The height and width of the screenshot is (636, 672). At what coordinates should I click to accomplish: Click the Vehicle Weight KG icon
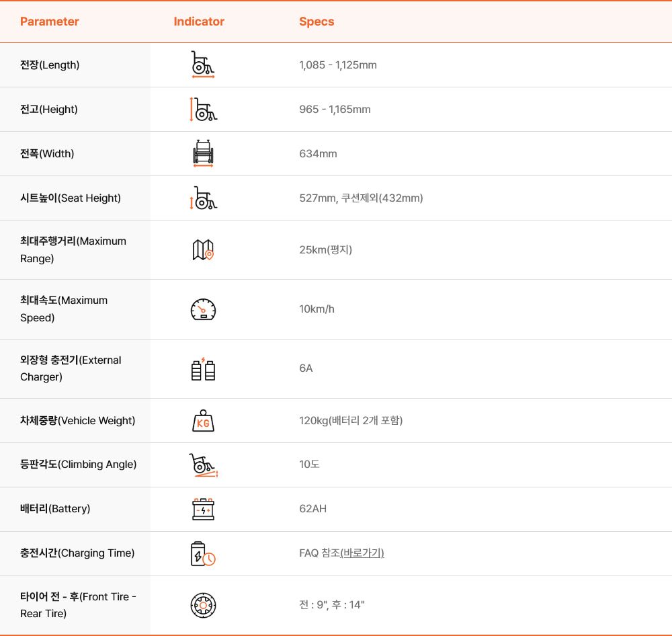click(x=203, y=421)
